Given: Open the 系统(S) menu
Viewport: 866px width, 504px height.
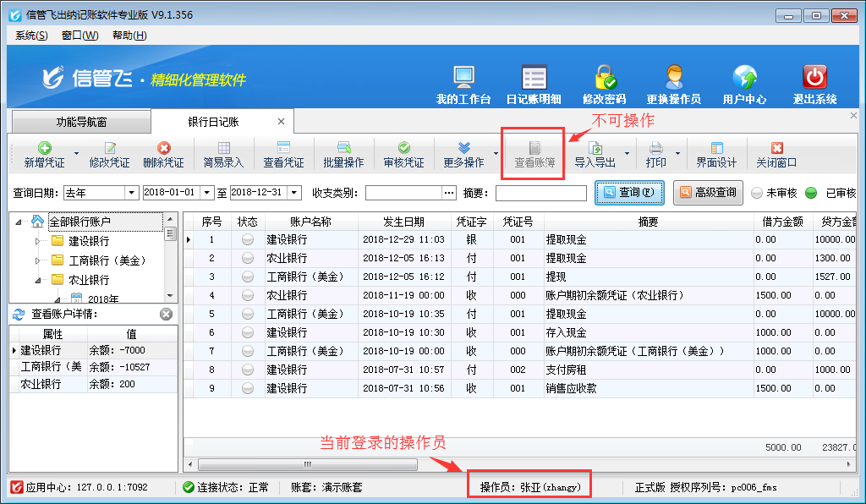Looking at the screenshot, I should pos(31,35).
